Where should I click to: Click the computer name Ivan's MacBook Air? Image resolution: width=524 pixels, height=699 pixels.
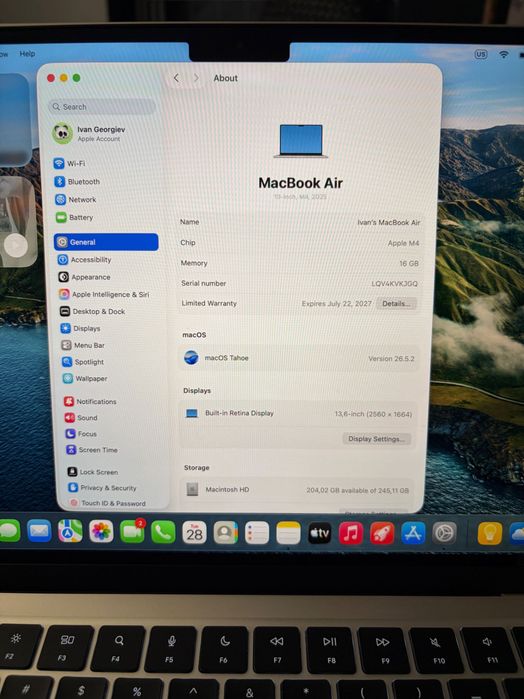coord(388,222)
